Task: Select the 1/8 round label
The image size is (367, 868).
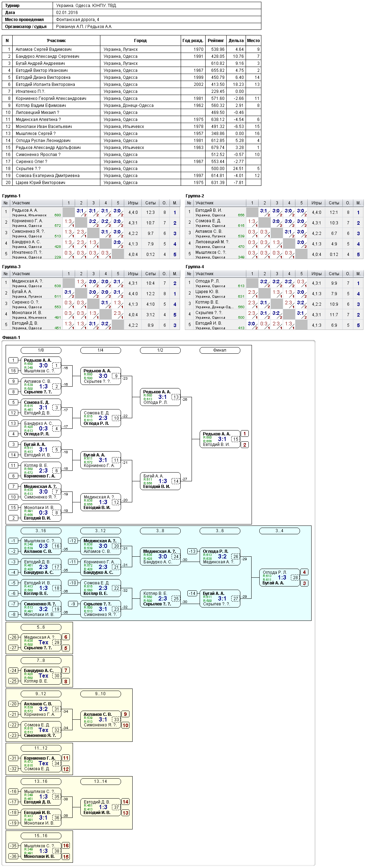Action: pyautogui.click(x=41, y=350)
